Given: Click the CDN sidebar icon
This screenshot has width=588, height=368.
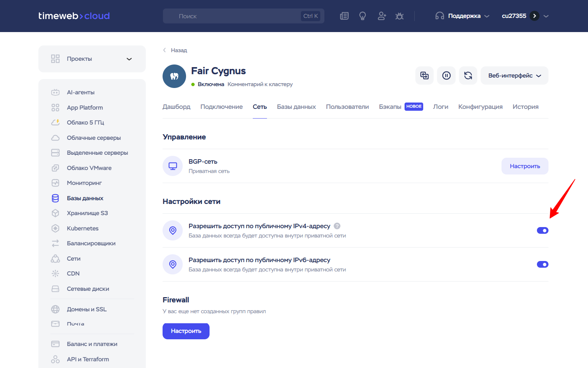Looking at the screenshot, I should click(55, 274).
